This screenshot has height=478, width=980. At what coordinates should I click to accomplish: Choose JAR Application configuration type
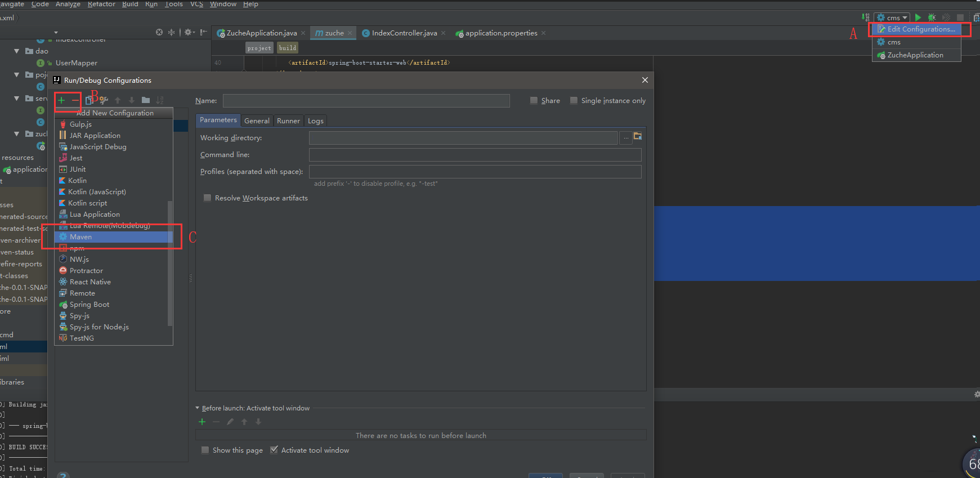click(114, 136)
